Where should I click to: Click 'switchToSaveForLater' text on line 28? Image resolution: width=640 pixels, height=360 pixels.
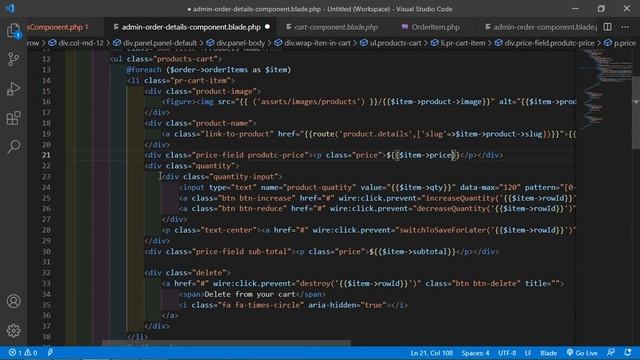tap(443, 230)
